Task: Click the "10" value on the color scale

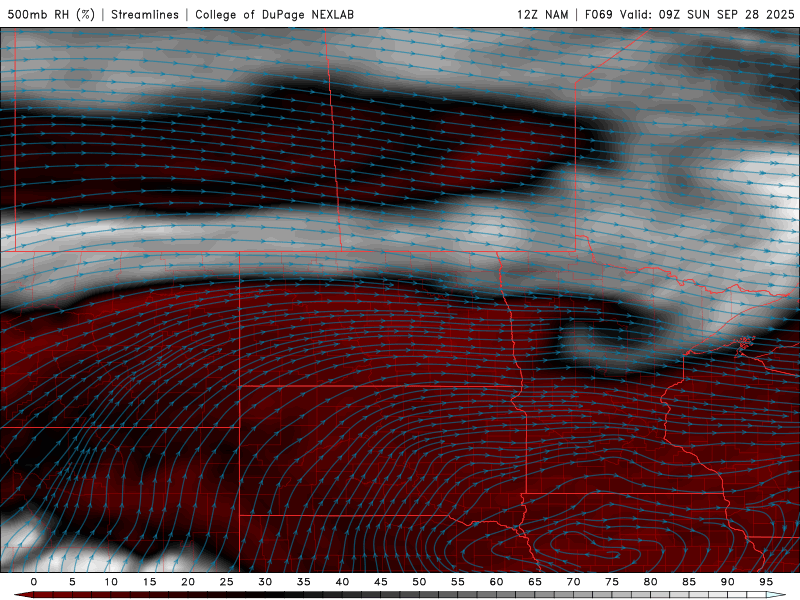Action: [x=111, y=582]
